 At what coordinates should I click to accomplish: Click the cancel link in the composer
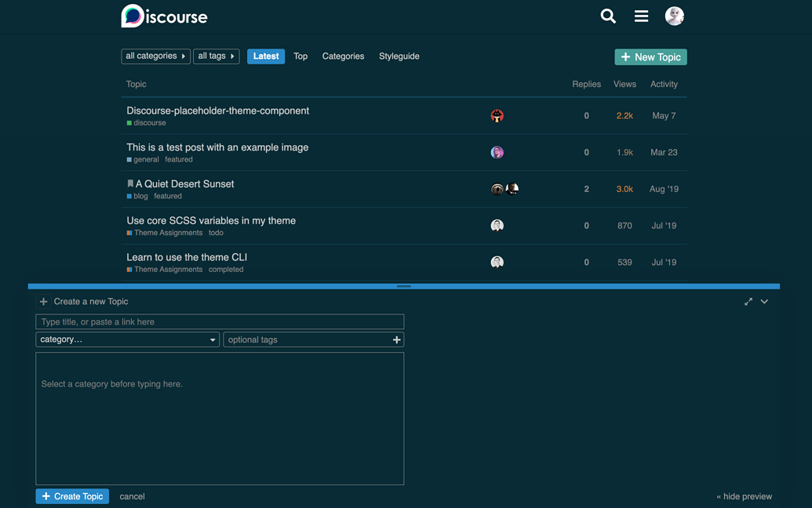point(132,496)
